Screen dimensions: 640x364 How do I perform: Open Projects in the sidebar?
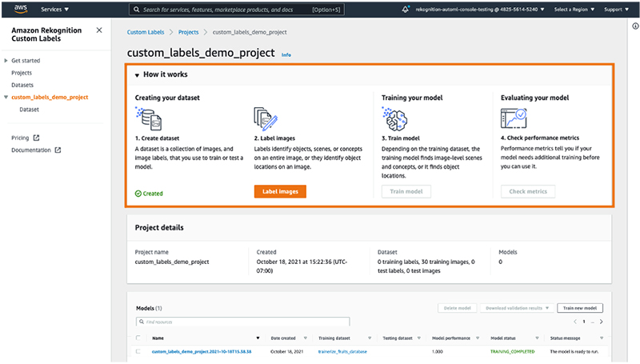coord(22,73)
